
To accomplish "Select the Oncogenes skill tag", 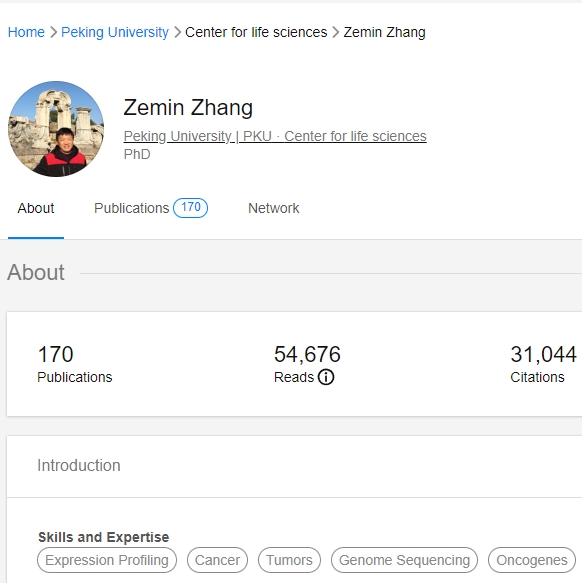I will 532,560.
